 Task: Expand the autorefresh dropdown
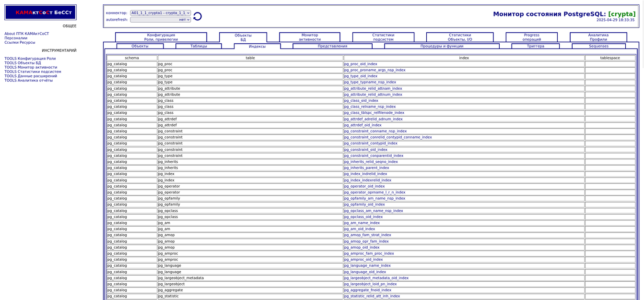160,20
